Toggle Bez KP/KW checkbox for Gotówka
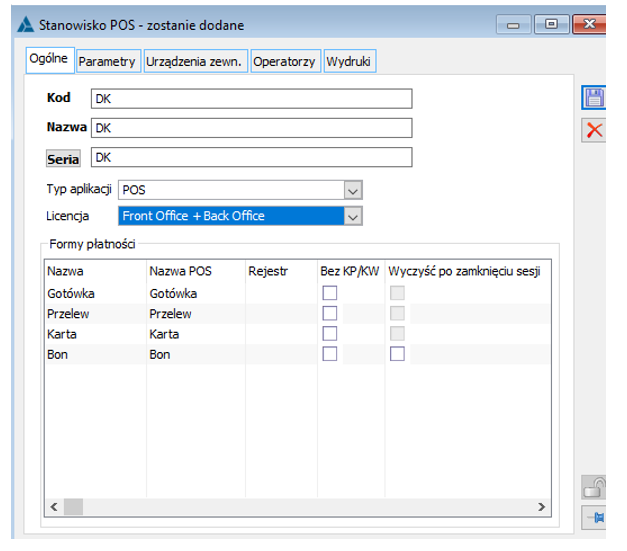Viewport: 627px width, 551px height. click(329, 293)
